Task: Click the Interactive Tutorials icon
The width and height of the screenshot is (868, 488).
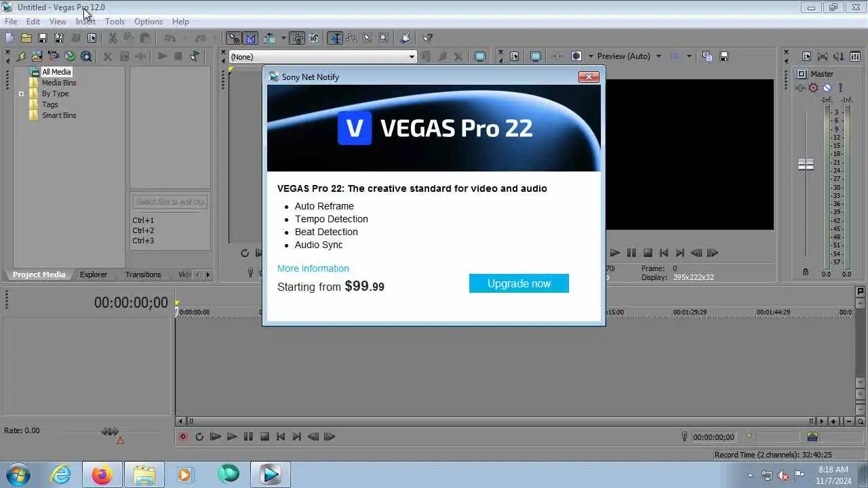Action: tap(406, 38)
